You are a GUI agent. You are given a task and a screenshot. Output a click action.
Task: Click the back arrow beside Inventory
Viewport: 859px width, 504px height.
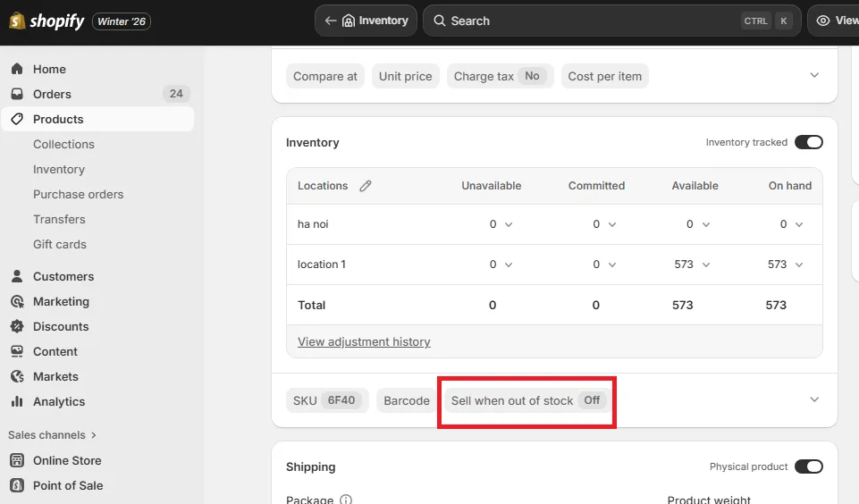click(x=331, y=21)
